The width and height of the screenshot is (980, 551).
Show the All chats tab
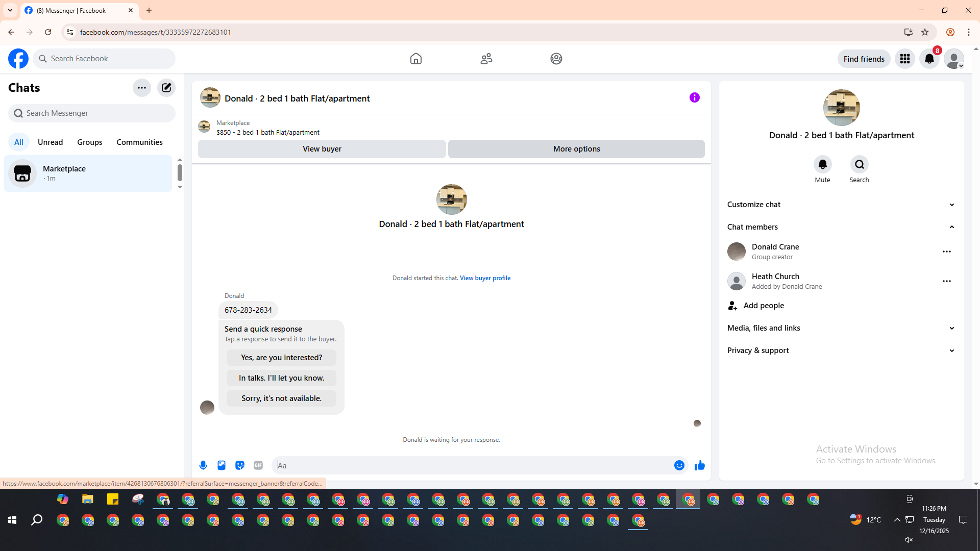19,142
